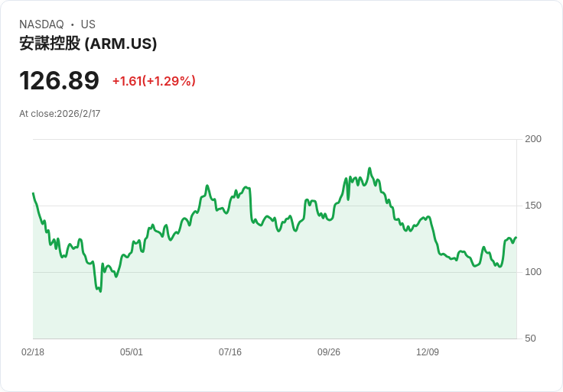Click the lowest dip of the price line
Image resolution: width=563 pixels, height=392 pixels.
tap(100, 291)
